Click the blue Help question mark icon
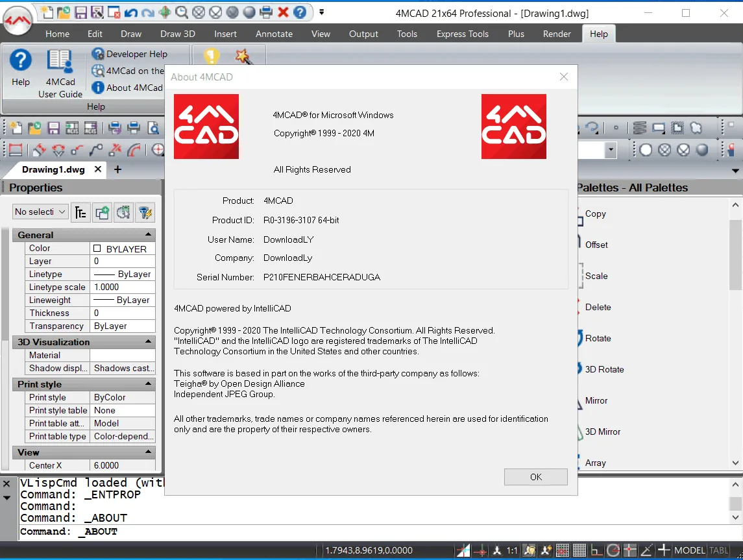Image resolution: width=743 pixels, height=560 pixels. (x=20, y=60)
